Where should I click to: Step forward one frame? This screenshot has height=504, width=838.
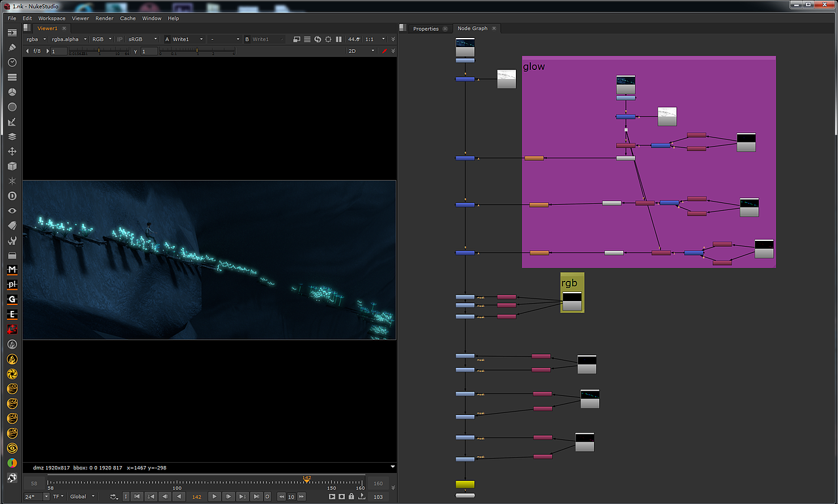point(228,497)
